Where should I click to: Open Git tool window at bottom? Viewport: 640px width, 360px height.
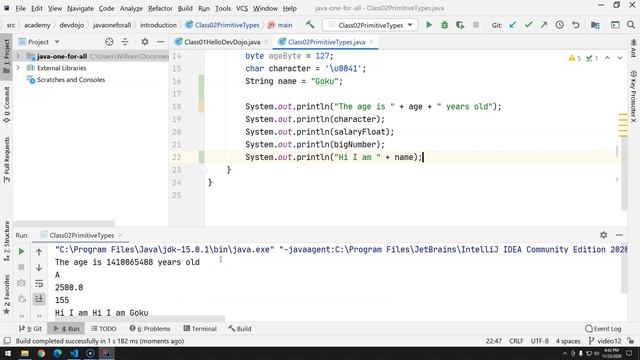30,328
